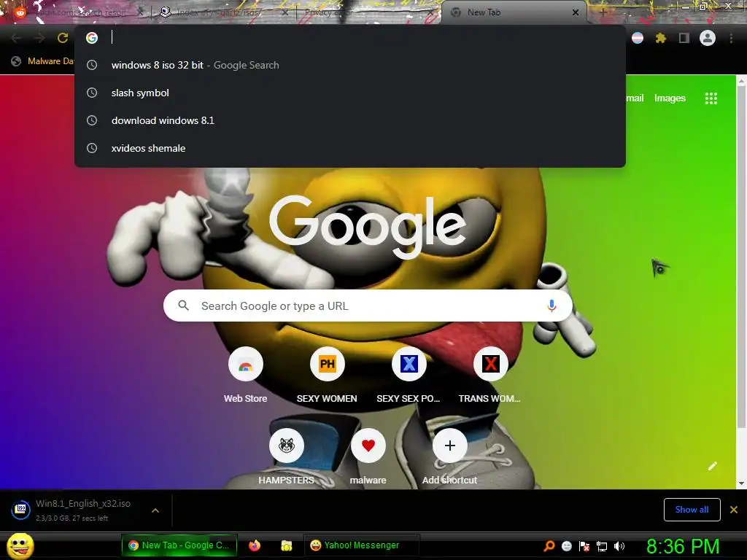
Task: Click the Google logo
Action: coord(368,227)
